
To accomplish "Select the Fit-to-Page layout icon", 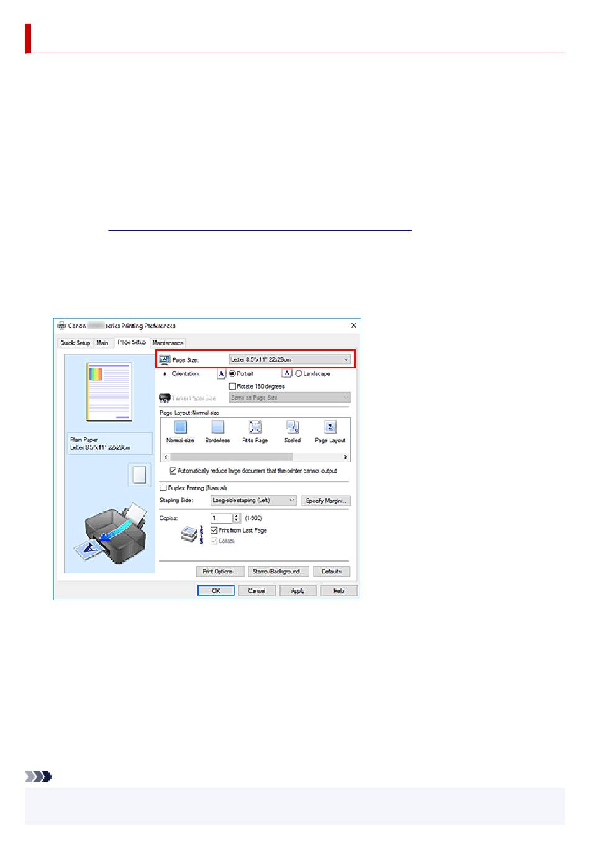I will (x=255, y=427).
